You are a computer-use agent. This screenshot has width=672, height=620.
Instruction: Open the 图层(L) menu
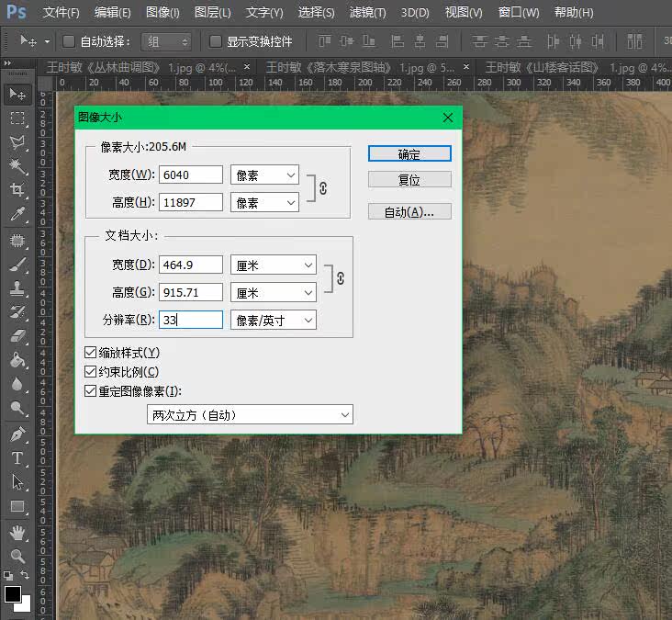[213, 13]
